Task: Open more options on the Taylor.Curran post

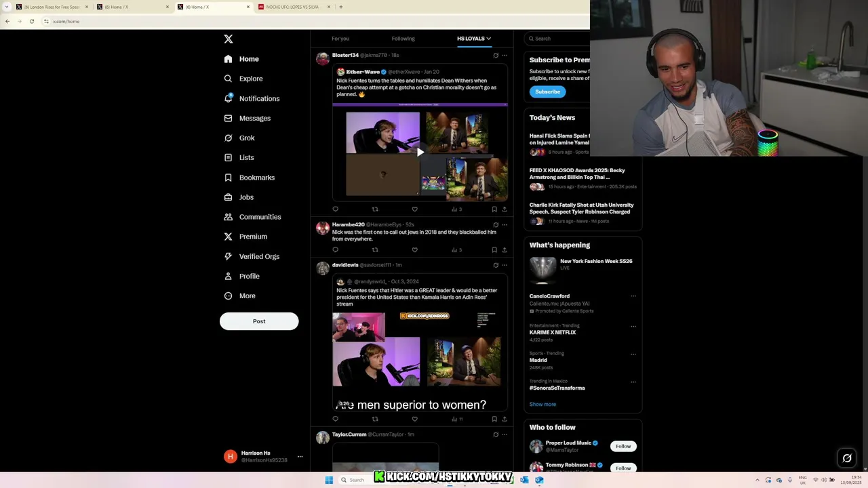Action: click(x=505, y=434)
